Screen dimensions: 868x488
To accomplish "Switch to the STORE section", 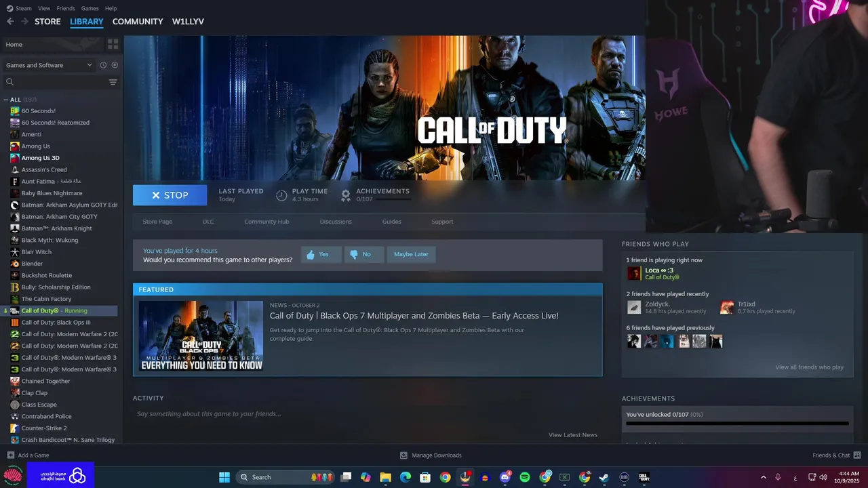I will [47, 22].
